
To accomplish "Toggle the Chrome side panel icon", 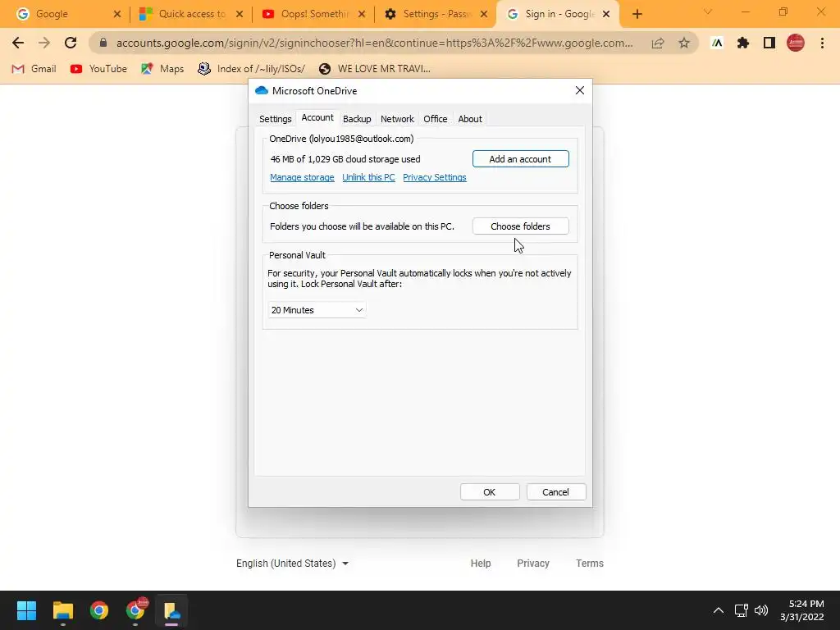I will (769, 43).
